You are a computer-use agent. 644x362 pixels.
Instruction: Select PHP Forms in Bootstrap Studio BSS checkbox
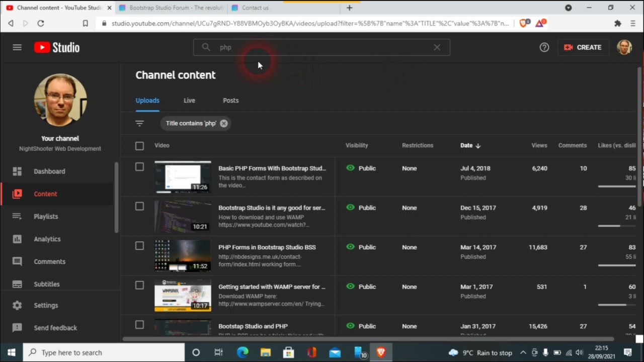(139, 246)
